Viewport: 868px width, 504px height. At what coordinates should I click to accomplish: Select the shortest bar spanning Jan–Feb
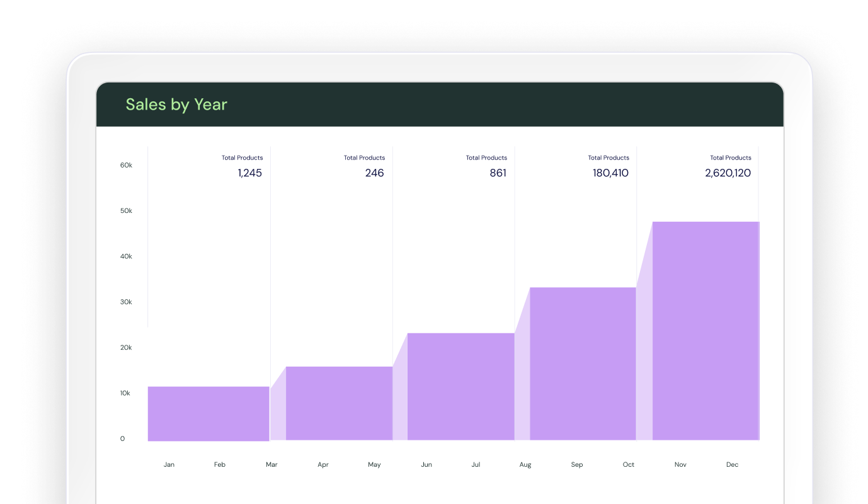208,413
